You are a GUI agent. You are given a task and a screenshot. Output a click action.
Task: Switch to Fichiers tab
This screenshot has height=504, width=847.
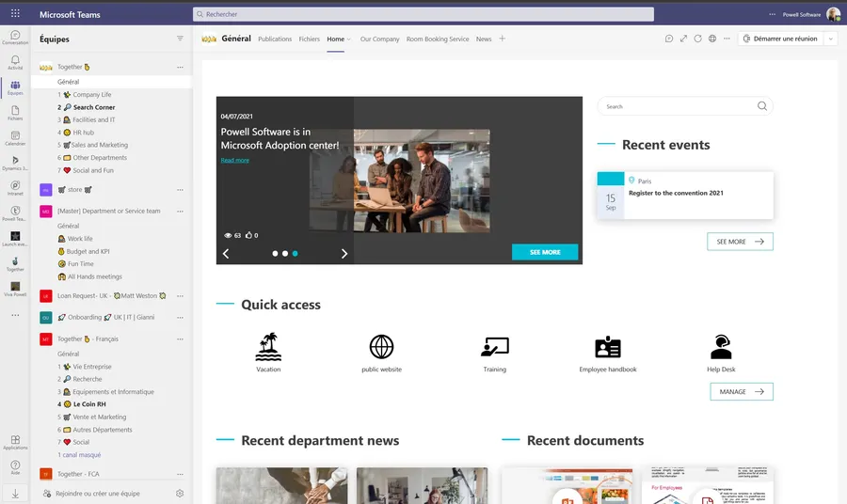pos(309,39)
